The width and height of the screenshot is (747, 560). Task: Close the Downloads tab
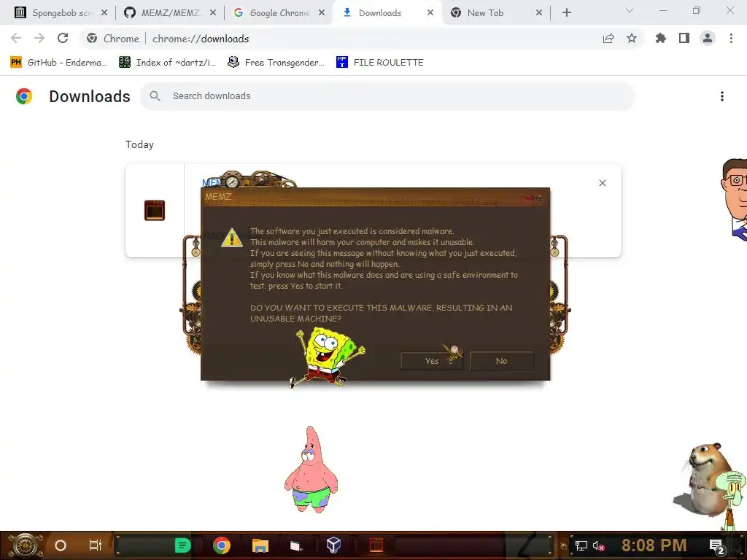[x=430, y=13]
